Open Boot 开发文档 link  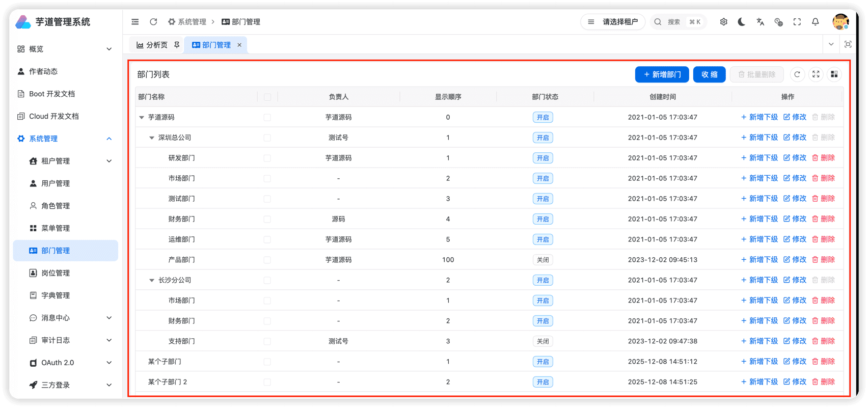pyautogui.click(x=65, y=94)
